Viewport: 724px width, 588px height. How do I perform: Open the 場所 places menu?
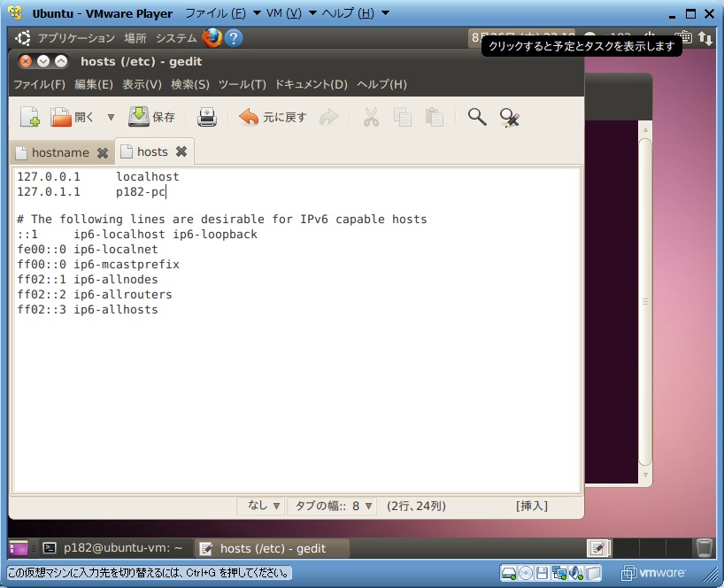tap(135, 38)
